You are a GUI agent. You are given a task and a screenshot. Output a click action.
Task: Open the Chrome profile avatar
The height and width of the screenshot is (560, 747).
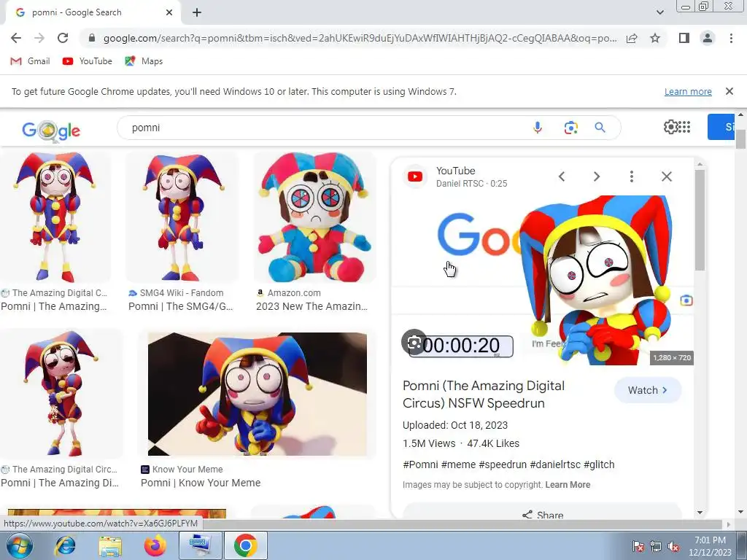pos(708,38)
